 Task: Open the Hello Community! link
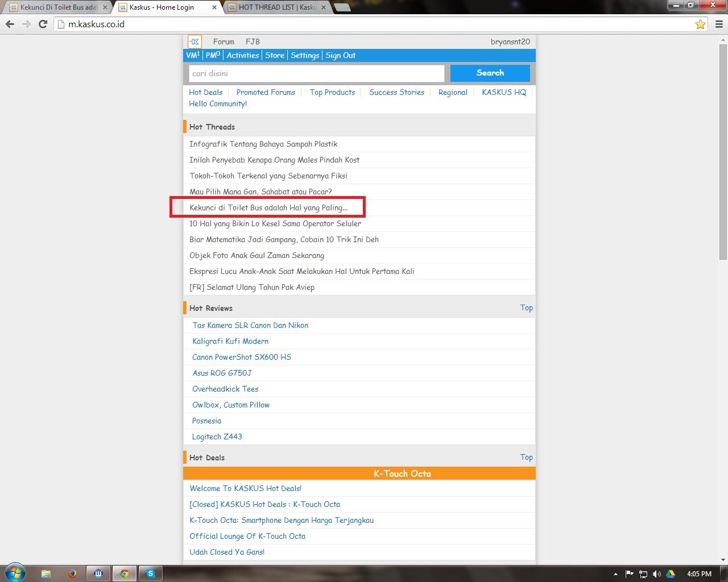click(x=218, y=103)
